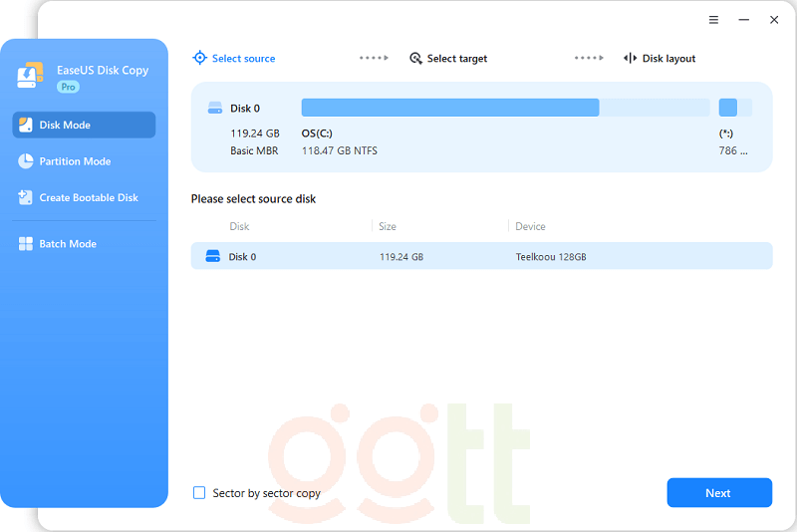Click the Pro badge under app name

point(68,88)
